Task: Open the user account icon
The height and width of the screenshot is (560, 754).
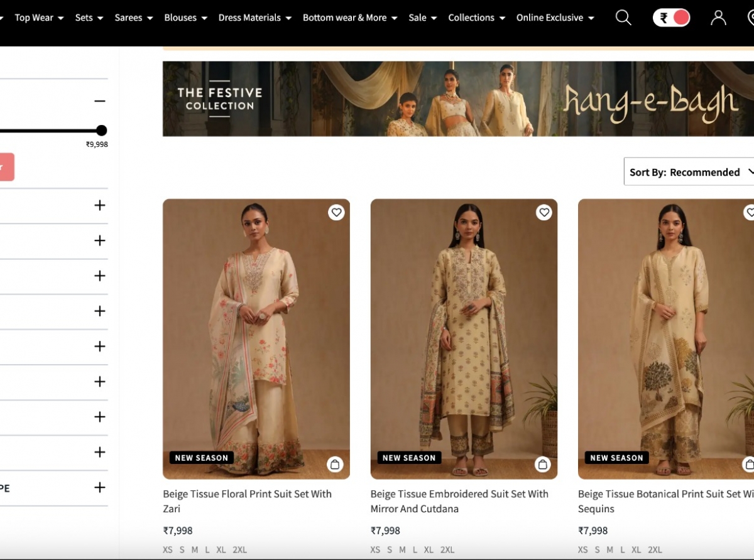Action: click(718, 18)
